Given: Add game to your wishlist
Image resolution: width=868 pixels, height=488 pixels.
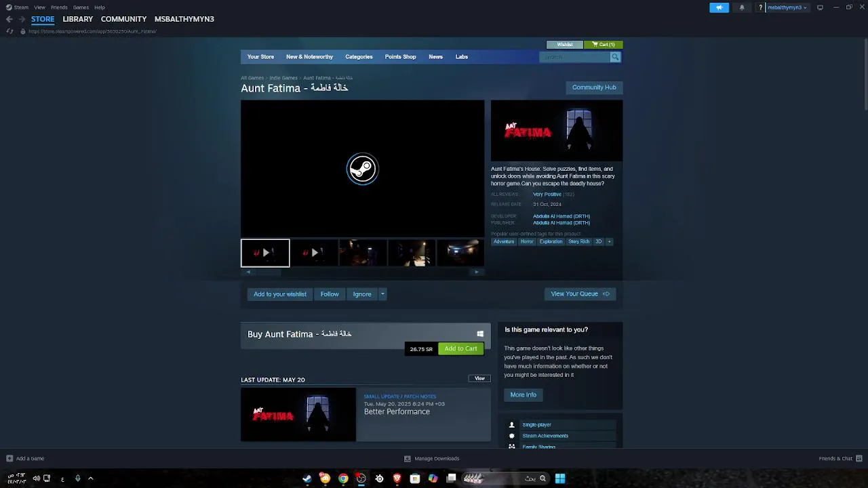Looking at the screenshot, I should pyautogui.click(x=280, y=294).
